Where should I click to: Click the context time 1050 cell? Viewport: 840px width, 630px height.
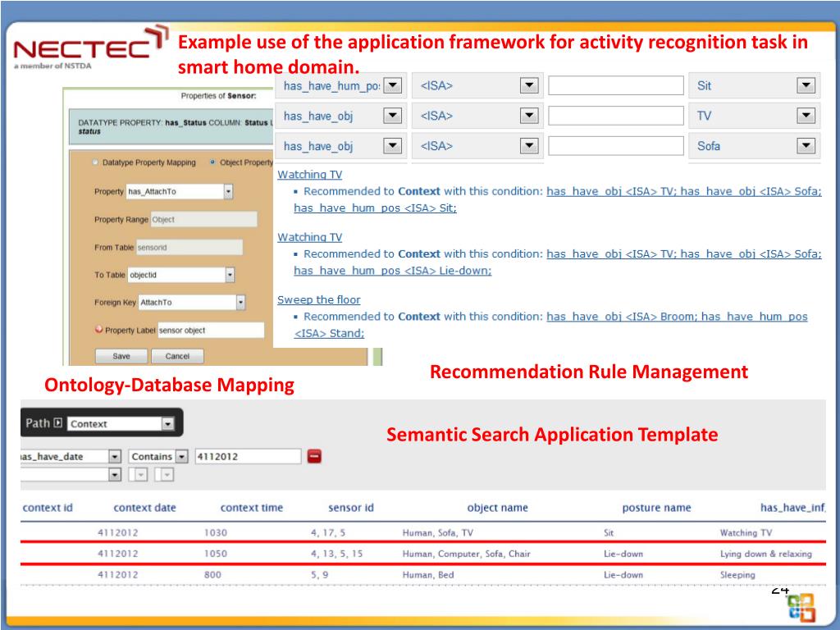tap(216, 554)
